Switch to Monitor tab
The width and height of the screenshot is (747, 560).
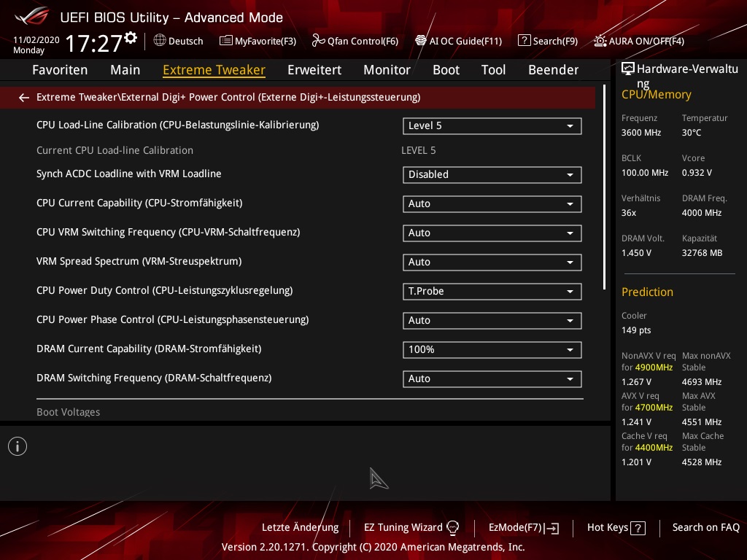point(387,70)
